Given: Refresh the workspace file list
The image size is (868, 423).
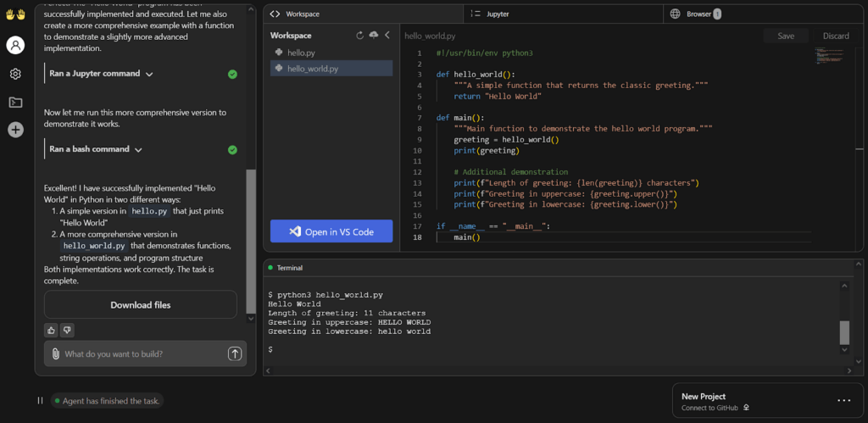Looking at the screenshot, I should pos(360,36).
